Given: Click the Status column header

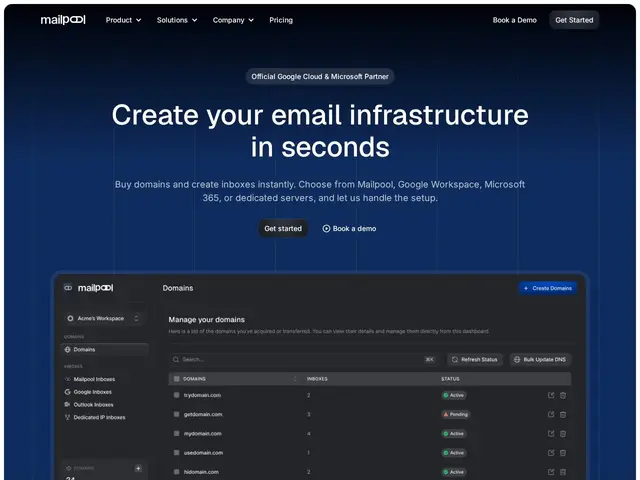Looking at the screenshot, I should tap(450, 379).
